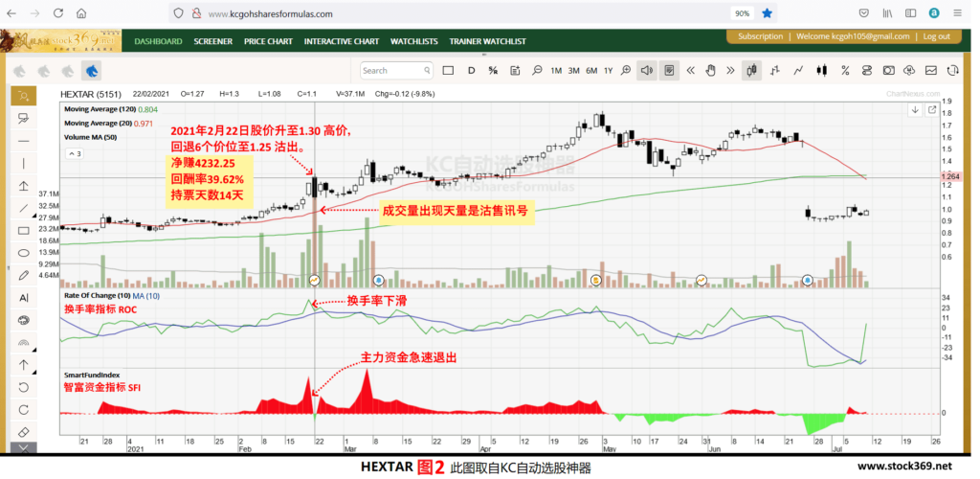Go to the WATCHLISTS tab
The image size is (980, 479).
pyautogui.click(x=413, y=41)
